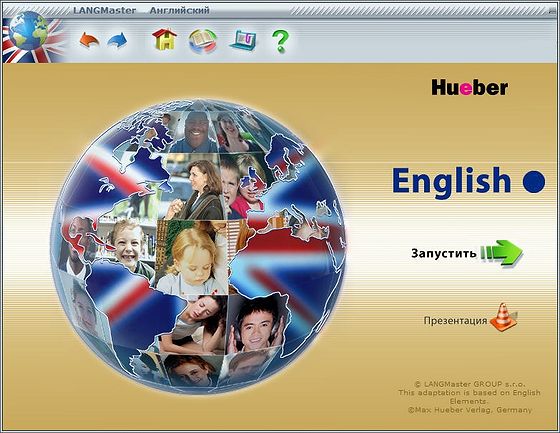Click the Запустить text label
560x433 pixels.
pyautogui.click(x=444, y=253)
